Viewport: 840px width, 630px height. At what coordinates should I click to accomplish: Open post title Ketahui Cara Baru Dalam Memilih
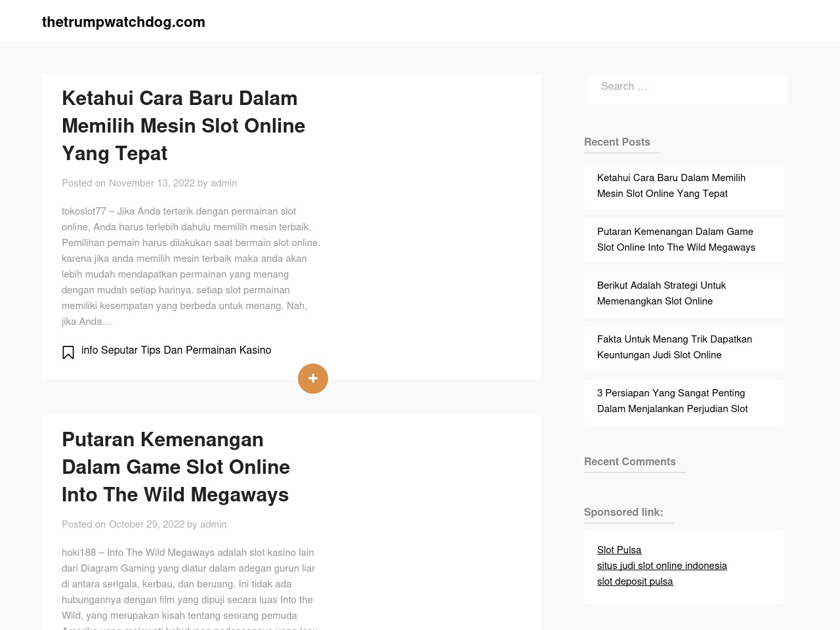184,125
